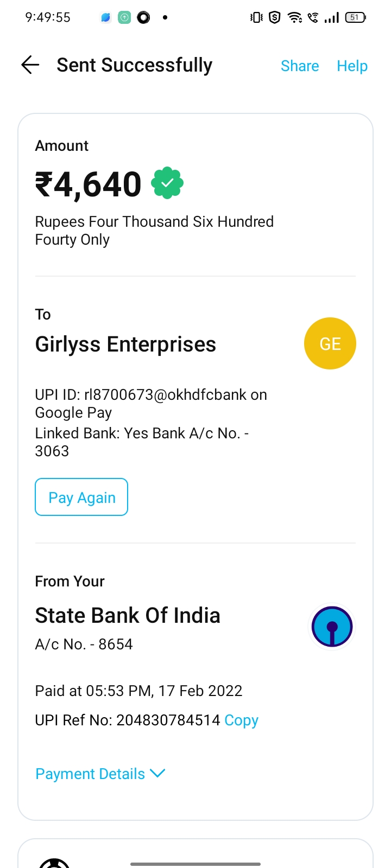Tap the vibrate mode status icon
The image size is (391, 868).
pos(256,17)
